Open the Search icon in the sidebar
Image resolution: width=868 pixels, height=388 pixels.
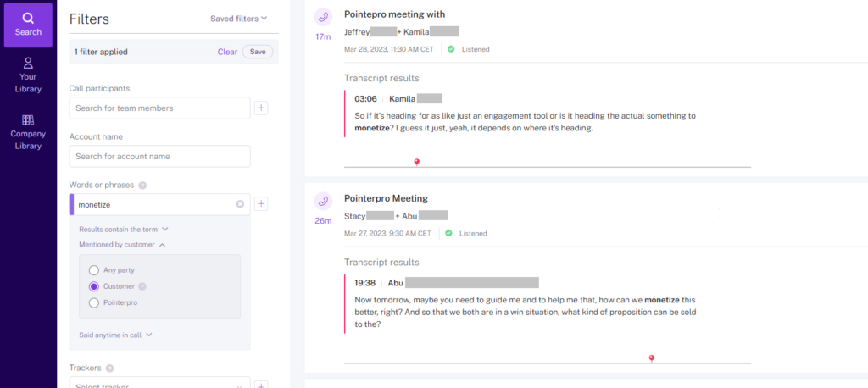[28, 24]
